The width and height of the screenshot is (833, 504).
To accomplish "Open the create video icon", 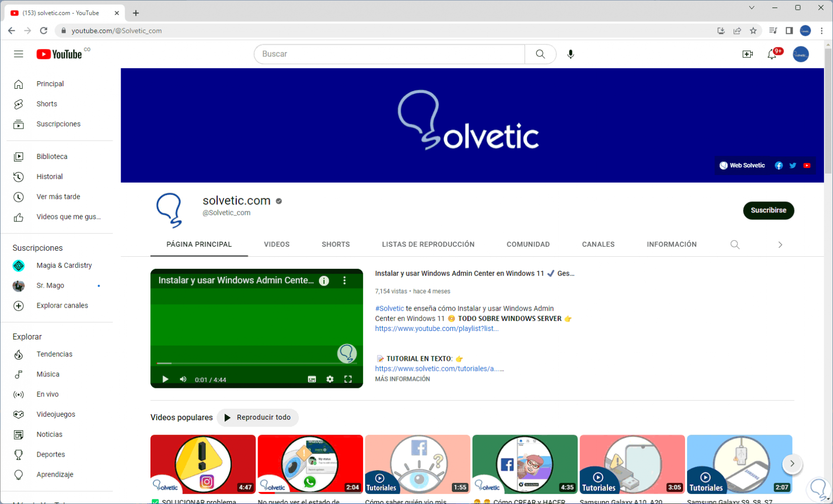I will pos(748,54).
